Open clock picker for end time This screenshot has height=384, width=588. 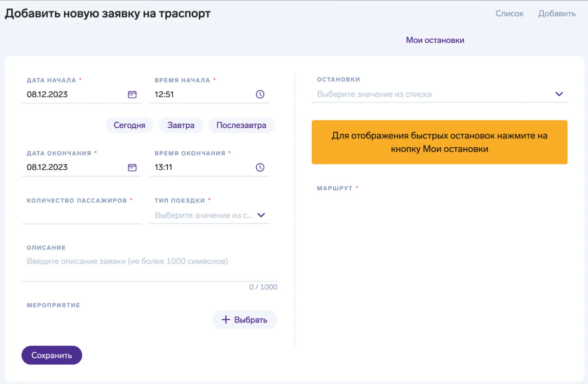[260, 167]
